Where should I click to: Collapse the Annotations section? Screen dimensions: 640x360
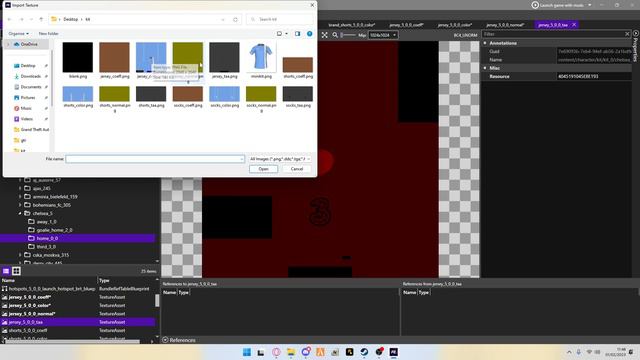click(485, 43)
